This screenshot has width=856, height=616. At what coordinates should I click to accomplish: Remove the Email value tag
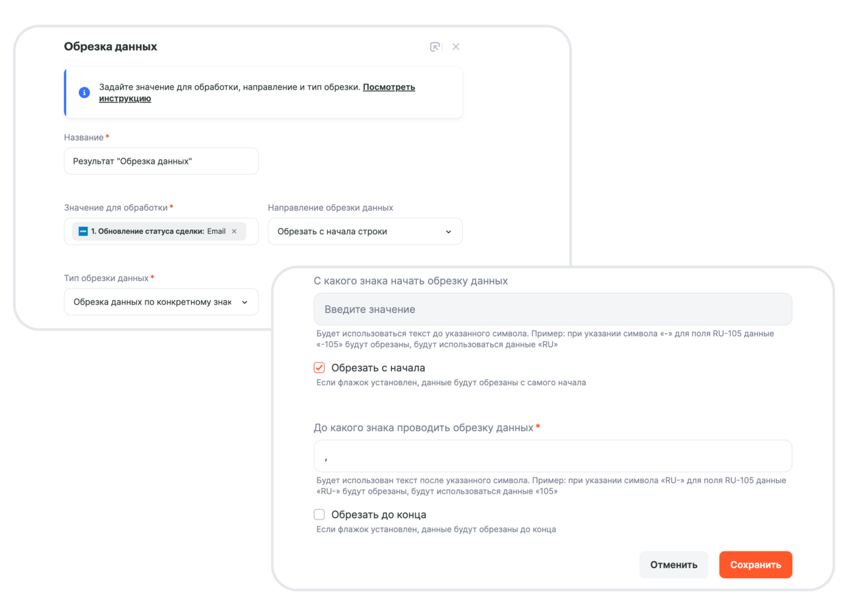tap(234, 232)
